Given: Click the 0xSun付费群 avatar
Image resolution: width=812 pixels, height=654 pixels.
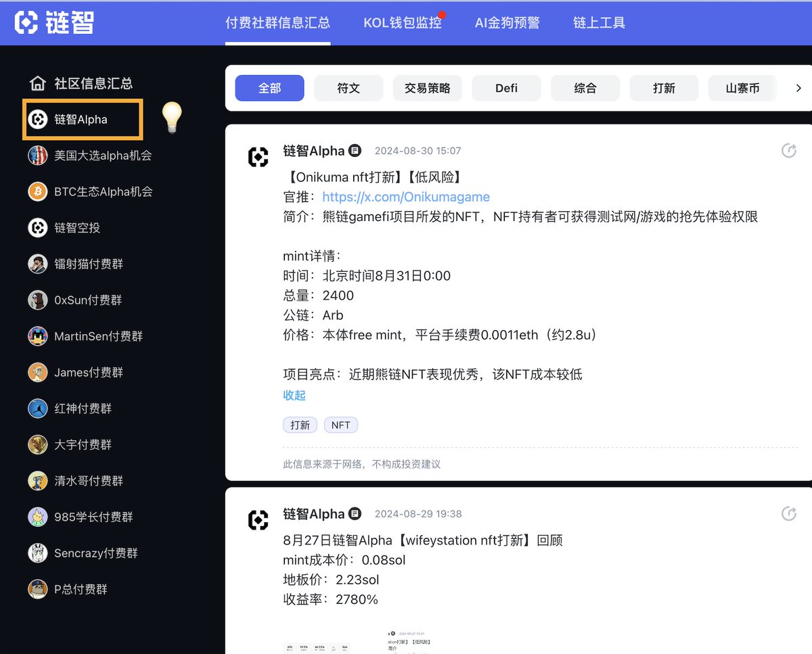Looking at the screenshot, I should point(37,300).
